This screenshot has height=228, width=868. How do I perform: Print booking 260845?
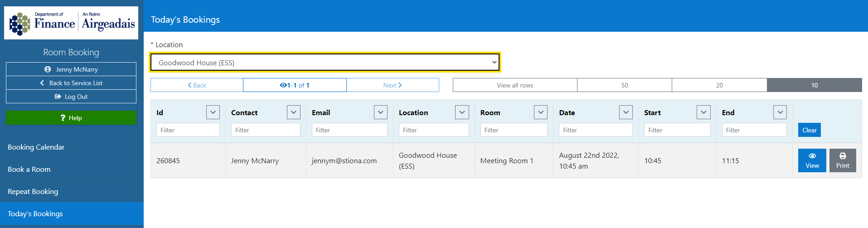point(843,160)
